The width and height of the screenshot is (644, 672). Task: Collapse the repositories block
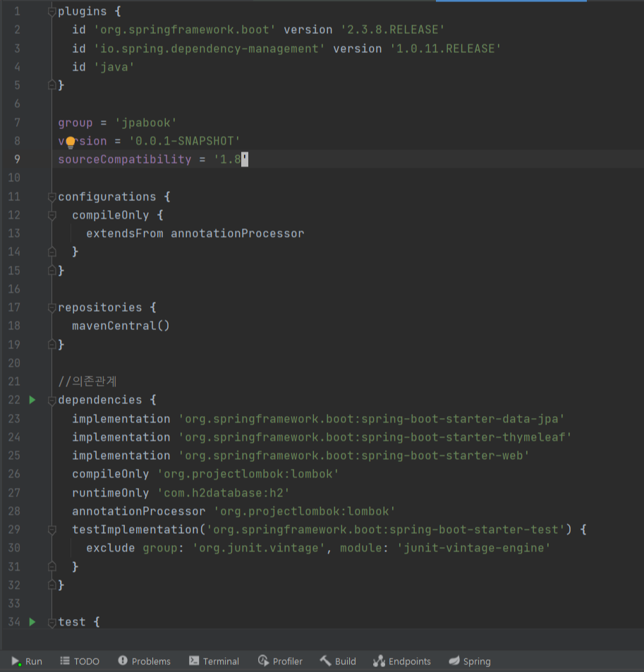(52, 307)
